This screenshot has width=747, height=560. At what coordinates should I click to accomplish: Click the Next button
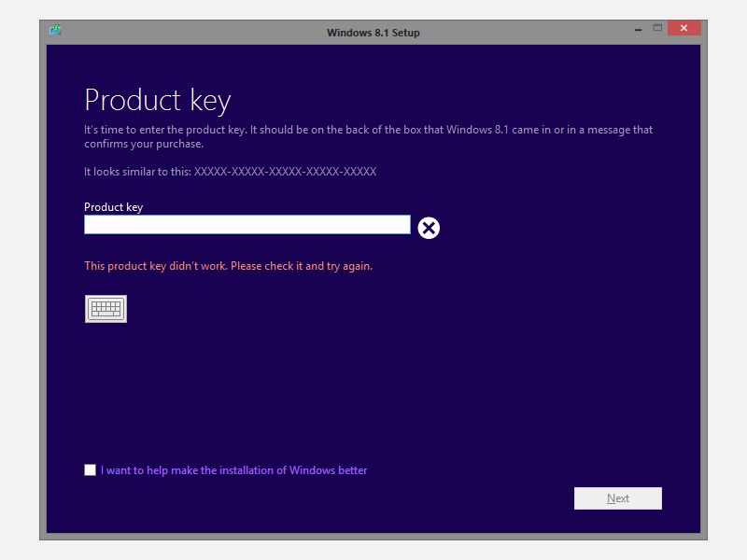618,498
